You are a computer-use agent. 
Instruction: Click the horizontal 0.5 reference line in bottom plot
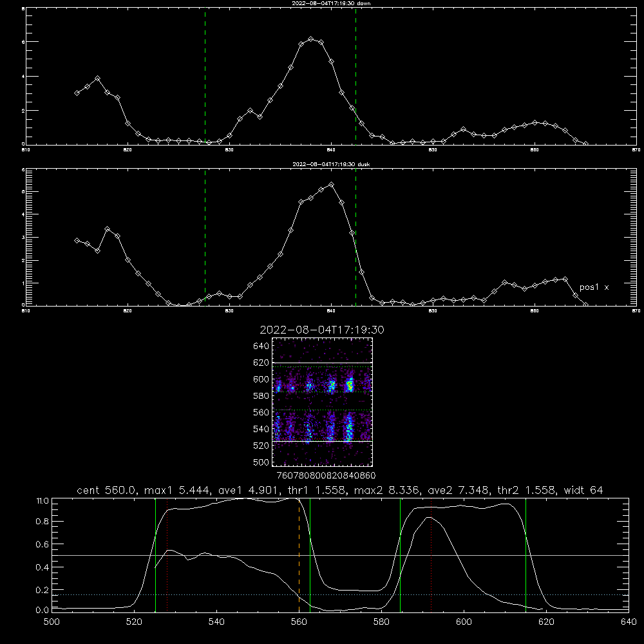[340, 555]
